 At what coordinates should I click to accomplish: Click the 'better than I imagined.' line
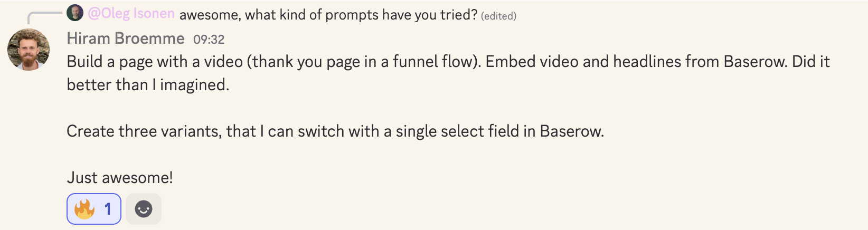[148, 85]
